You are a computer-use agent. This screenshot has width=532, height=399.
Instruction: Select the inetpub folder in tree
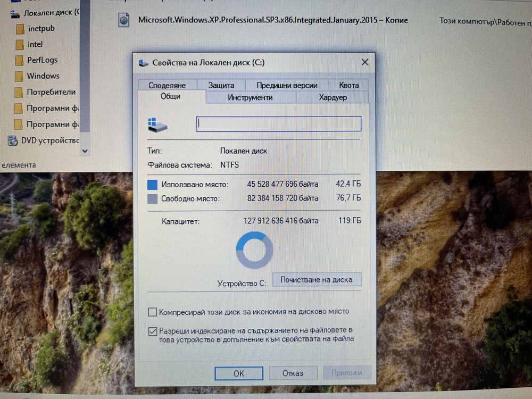pyautogui.click(x=41, y=29)
